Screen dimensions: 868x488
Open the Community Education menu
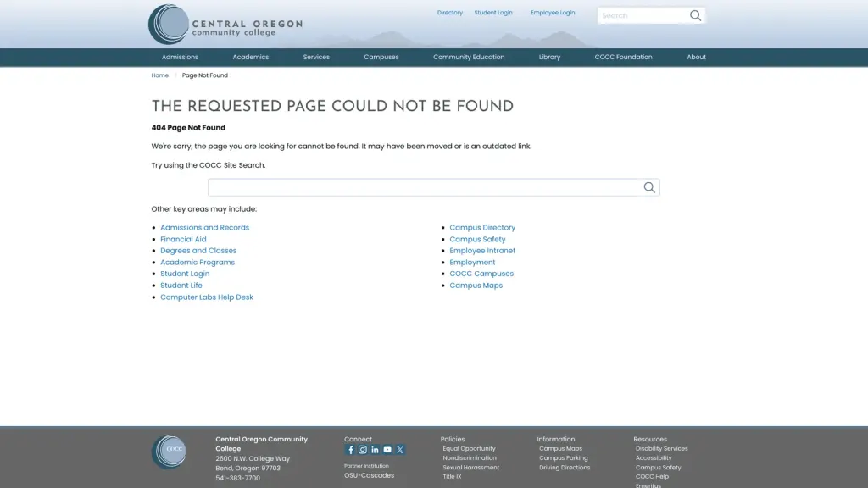[469, 57]
